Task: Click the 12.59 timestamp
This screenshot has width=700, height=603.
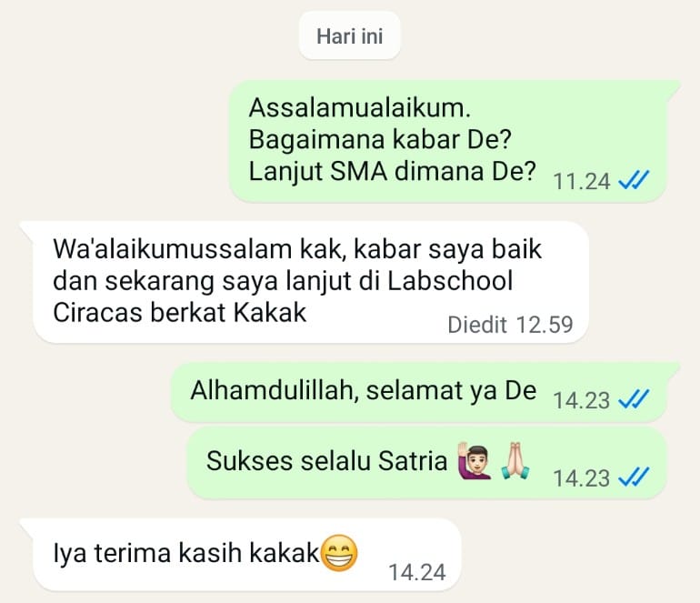Action: point(545,325)
